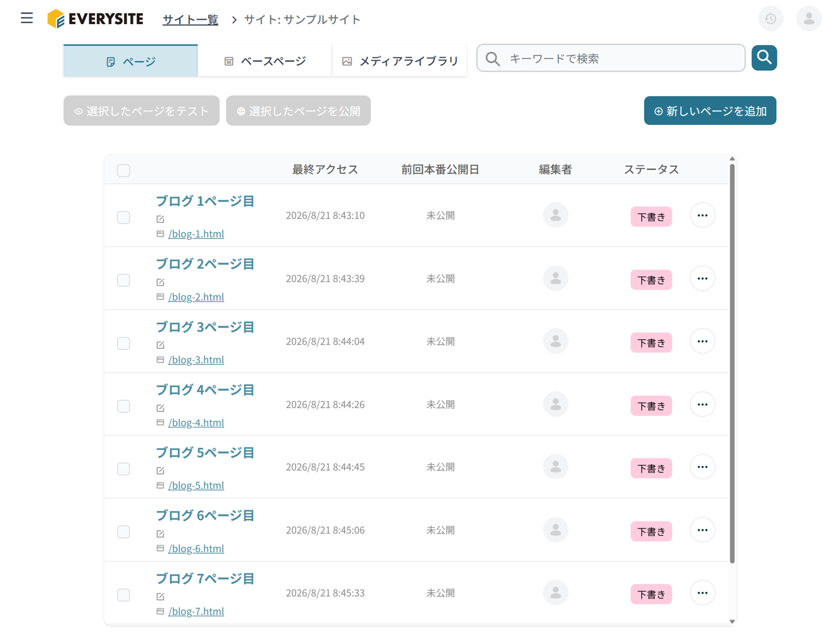Check the ブログ 1ページ目 row checkbox
This screenshot has height=633, width=840.
tap(123, 217)
